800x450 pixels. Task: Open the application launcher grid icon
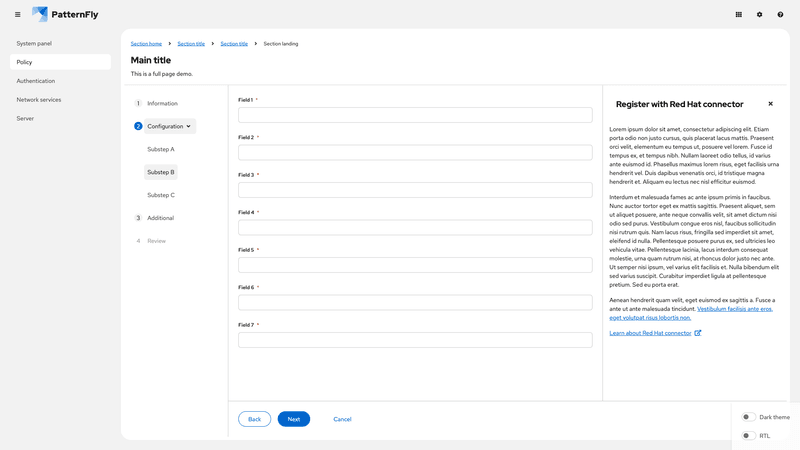(x=738, y=14)
